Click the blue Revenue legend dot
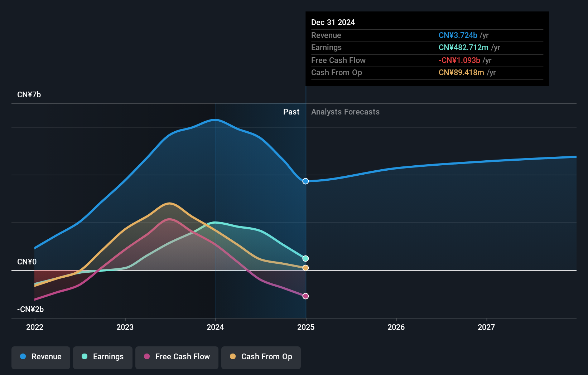The image size is (588, 375). point(23,356)
